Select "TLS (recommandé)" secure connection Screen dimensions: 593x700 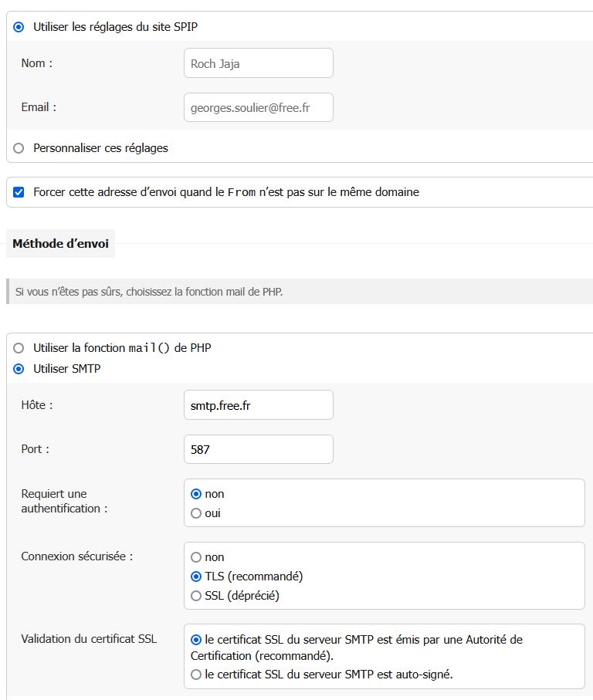pyautogui.click(x=196, y=577)
